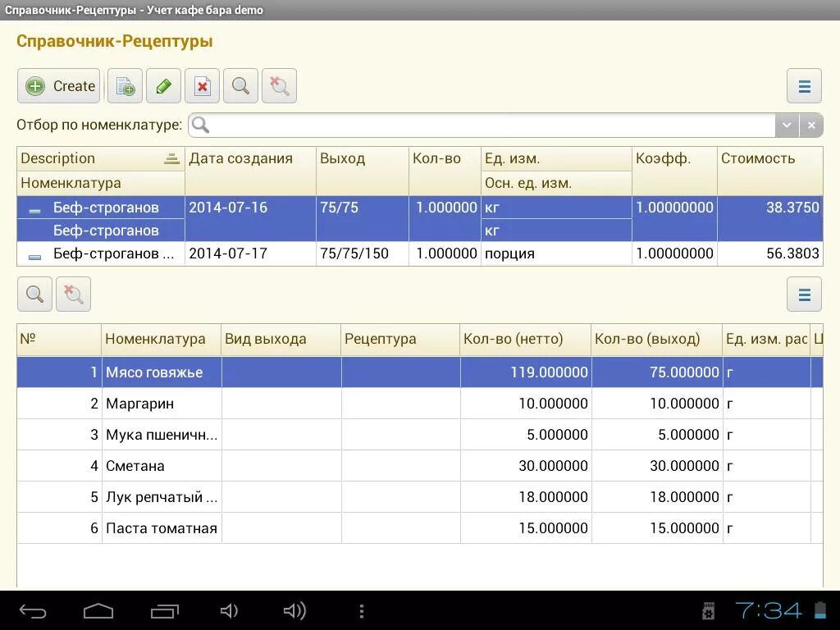Tap the volume down icon
This screenshot has height=630, width=840.
tap(229, 610)
